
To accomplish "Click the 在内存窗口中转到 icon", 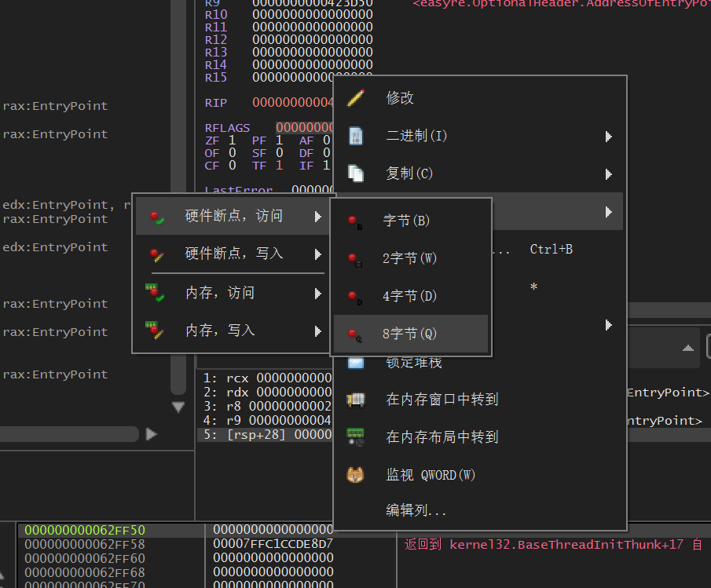I will point(356,400).
